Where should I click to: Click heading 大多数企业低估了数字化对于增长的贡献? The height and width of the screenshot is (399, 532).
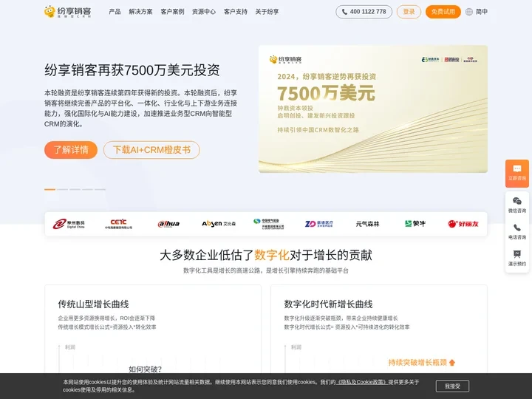point(266,255)
